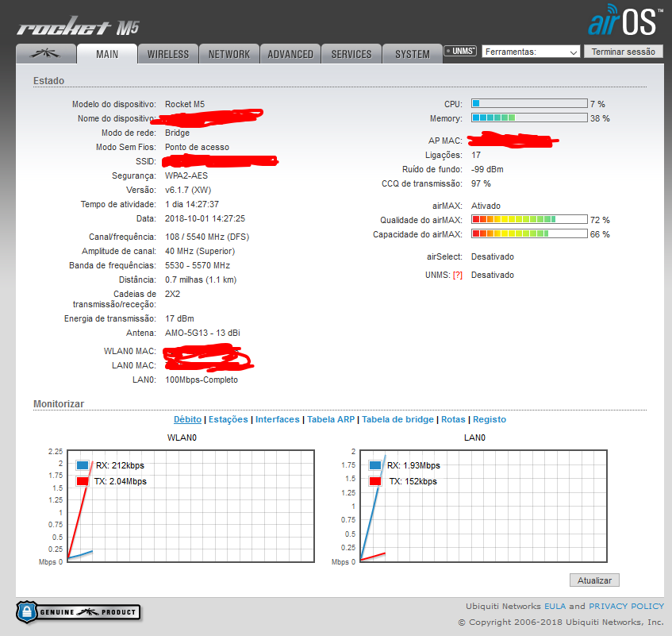Expand the Ferramentas dropdown
Viewport: 672px width, 636px height.
pyautogui.click(x=531, y=52)
